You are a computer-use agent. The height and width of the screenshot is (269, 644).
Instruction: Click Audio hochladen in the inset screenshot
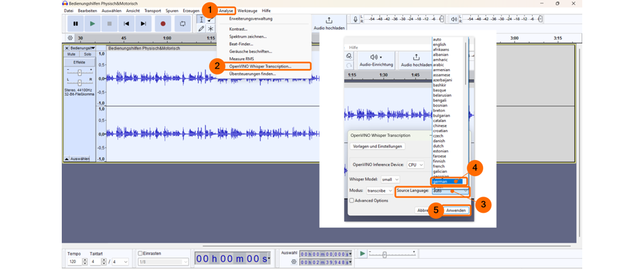[416, 61]
